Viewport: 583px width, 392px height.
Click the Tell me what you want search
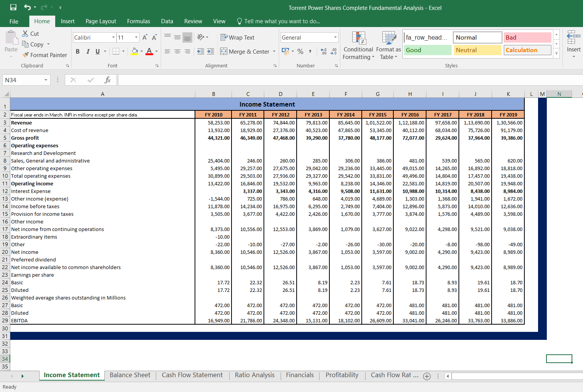278,21
